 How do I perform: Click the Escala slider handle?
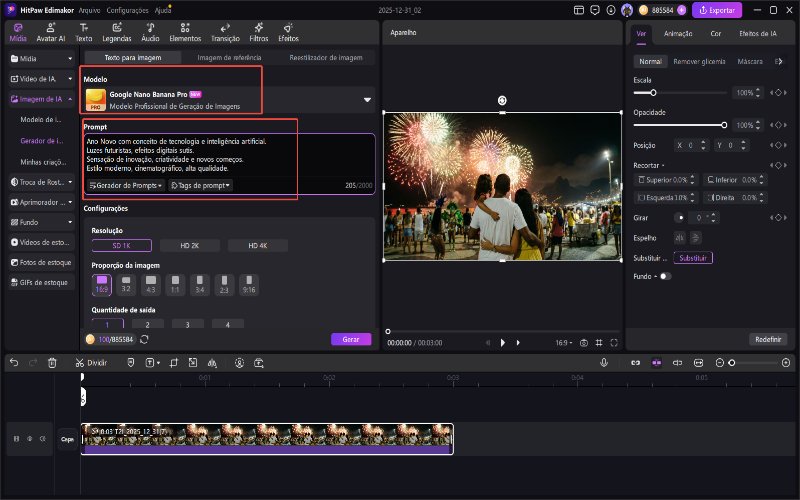pyautogui.click(x=653, y=93)
